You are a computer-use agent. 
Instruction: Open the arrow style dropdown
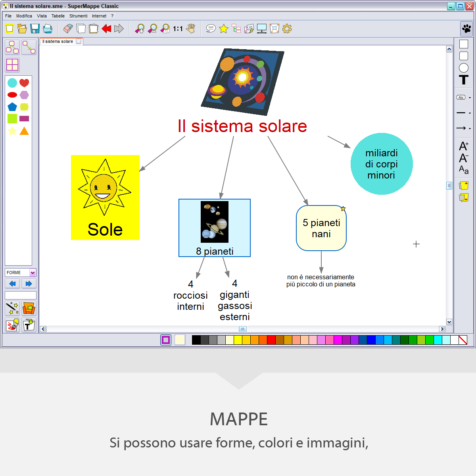(470, 129)
